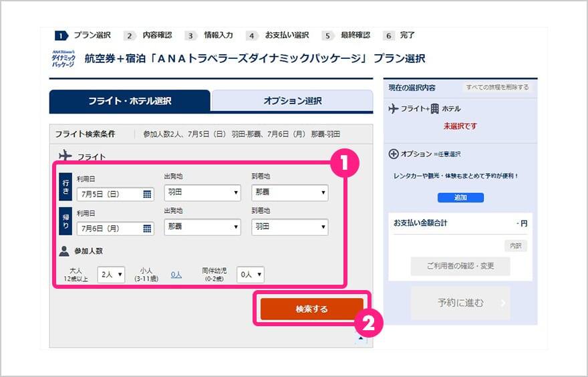
Task: Click return 利用日 date field 7月6日(月)
Action: pyautogui.click(x=116, y=229)
